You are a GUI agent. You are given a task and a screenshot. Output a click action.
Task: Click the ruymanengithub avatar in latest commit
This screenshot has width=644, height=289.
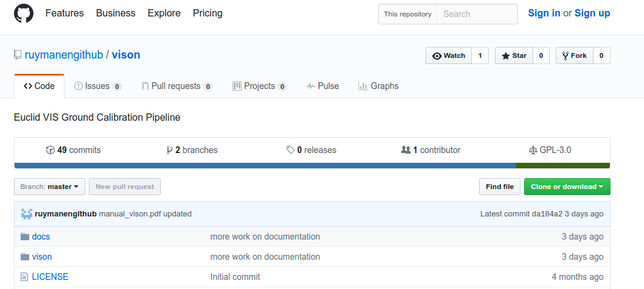[27, 214]
